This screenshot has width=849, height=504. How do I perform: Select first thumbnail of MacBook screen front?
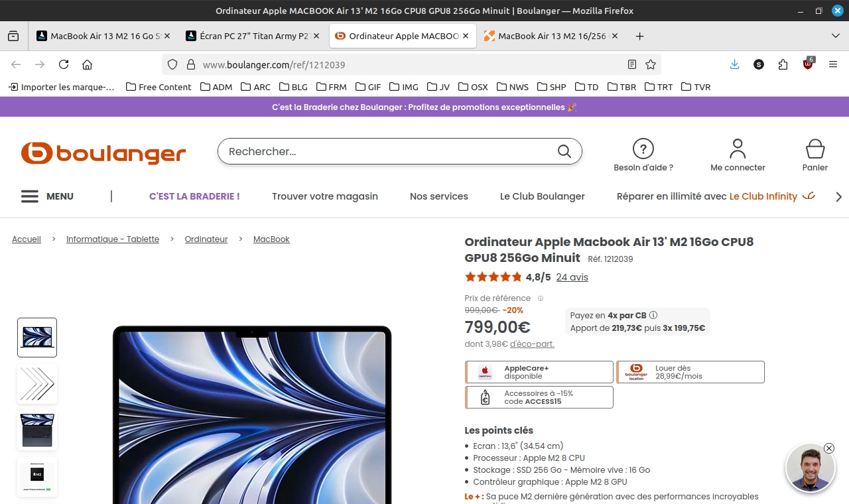[x=37, y=338]
